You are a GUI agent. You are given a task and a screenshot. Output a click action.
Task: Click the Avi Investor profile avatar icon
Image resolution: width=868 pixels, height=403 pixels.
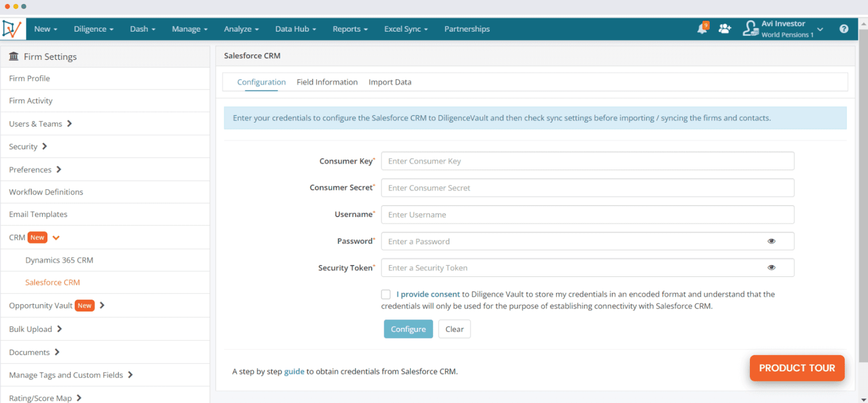[x=750, y=29]
